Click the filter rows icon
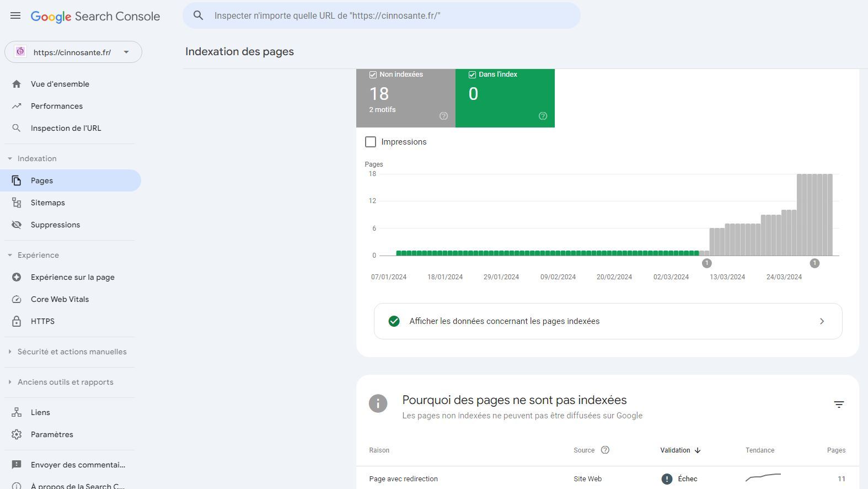The width and height of the screenshot is (868, 489). point(839,405)
